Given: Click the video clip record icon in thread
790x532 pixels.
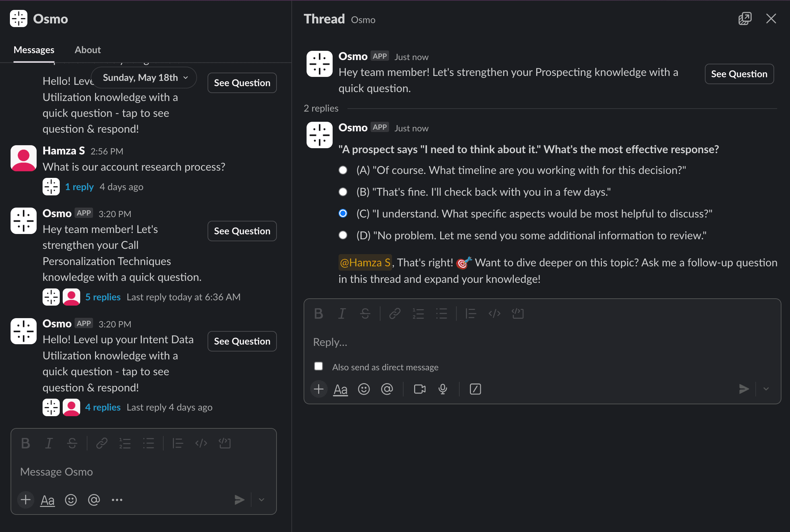Looking at the screenshot, I should (x=420, y=389).
